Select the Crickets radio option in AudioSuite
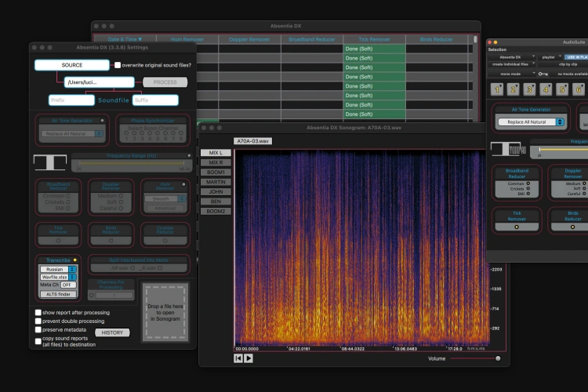The height and width of the screenshot is (392, 588). click(x=528, y=189)
